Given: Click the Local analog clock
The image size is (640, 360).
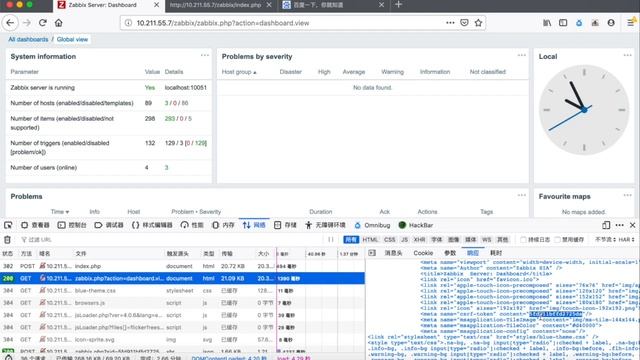Looking at the screenshot, I should (x=584, y=110).
